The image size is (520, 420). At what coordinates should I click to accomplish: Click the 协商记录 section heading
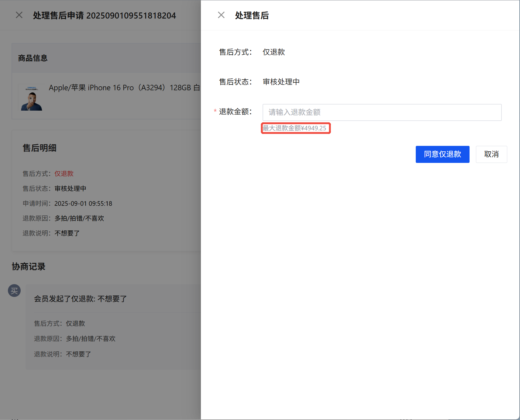pos(29,267)
